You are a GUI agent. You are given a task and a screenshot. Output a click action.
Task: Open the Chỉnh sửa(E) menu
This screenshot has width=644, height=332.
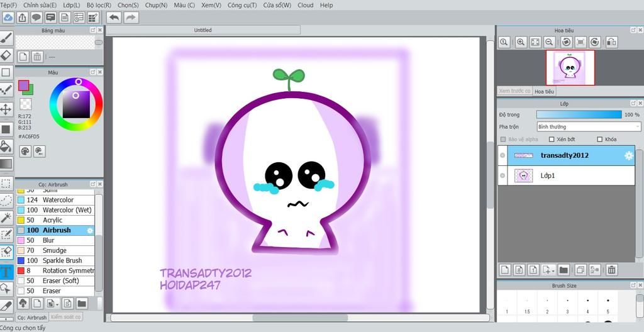pos(40,5)
